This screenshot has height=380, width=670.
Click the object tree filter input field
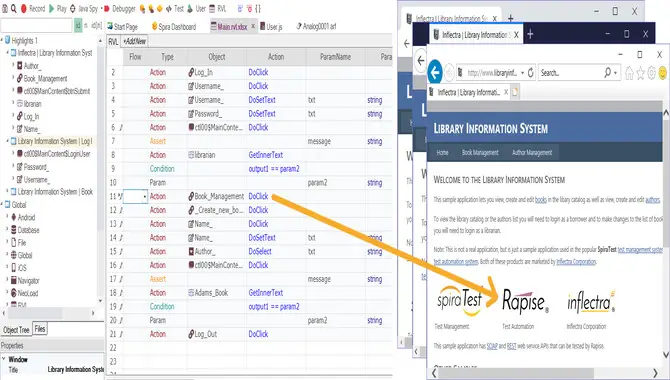coord(36,26)
